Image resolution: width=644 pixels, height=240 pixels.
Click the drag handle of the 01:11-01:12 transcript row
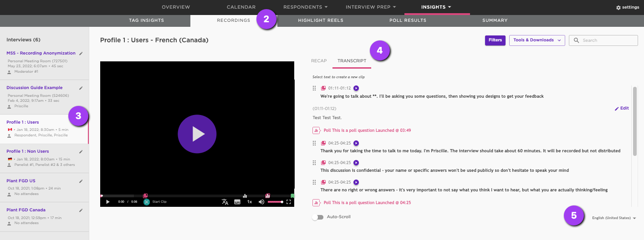(314, 88)
